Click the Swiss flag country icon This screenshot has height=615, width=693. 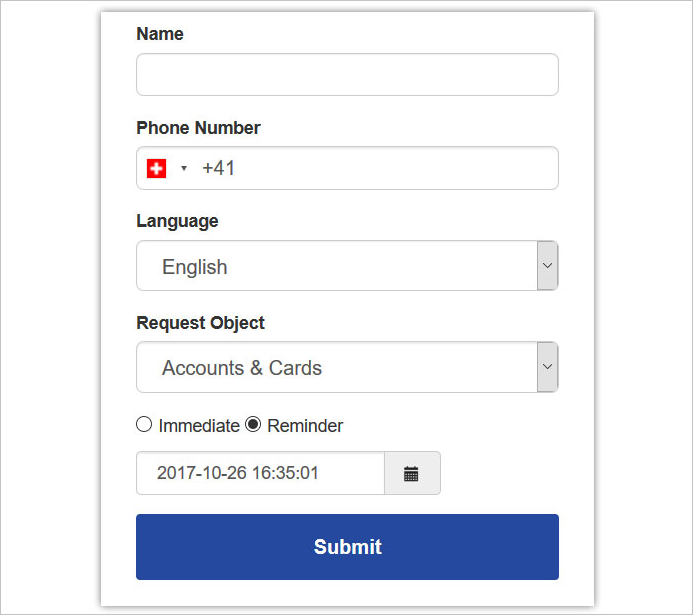point(156,168)
